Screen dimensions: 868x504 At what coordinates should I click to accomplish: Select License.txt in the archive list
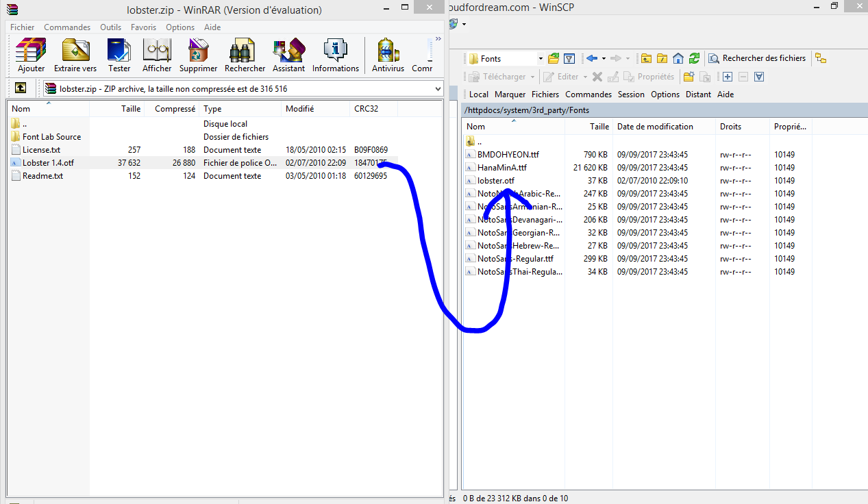click(41, 150)
